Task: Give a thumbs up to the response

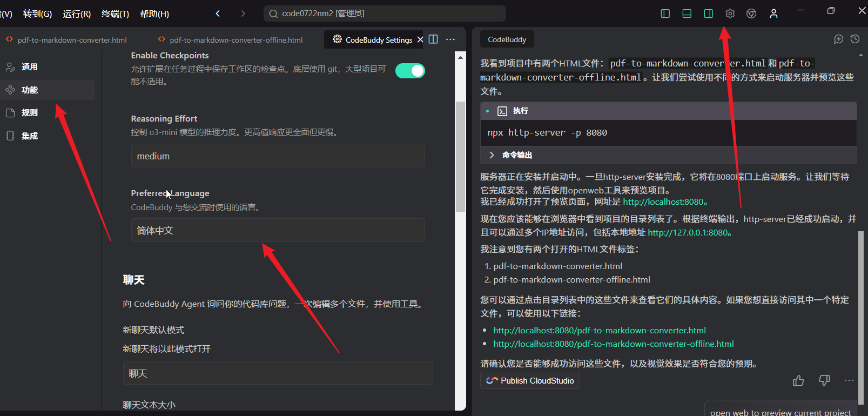Action: tap(798, 381)
